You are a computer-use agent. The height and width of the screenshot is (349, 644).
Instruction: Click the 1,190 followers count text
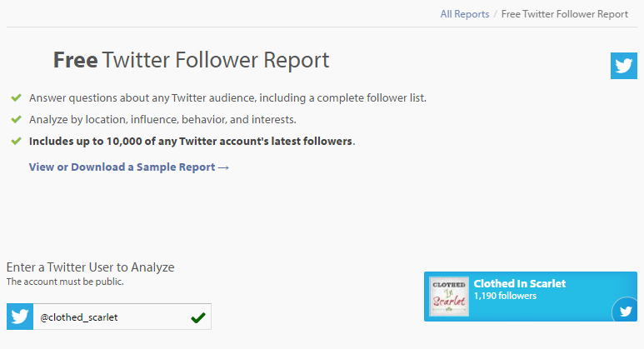tap(505, 296)
